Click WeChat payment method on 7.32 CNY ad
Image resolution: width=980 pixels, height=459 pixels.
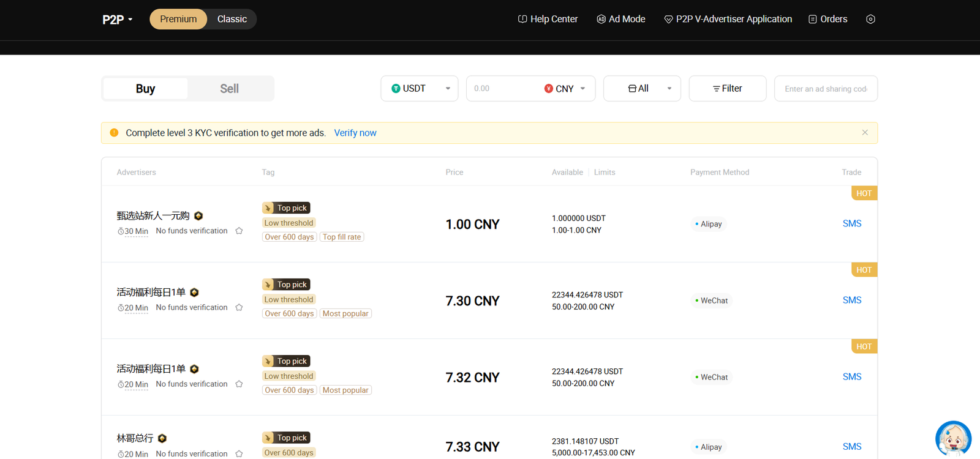(711, 377)
